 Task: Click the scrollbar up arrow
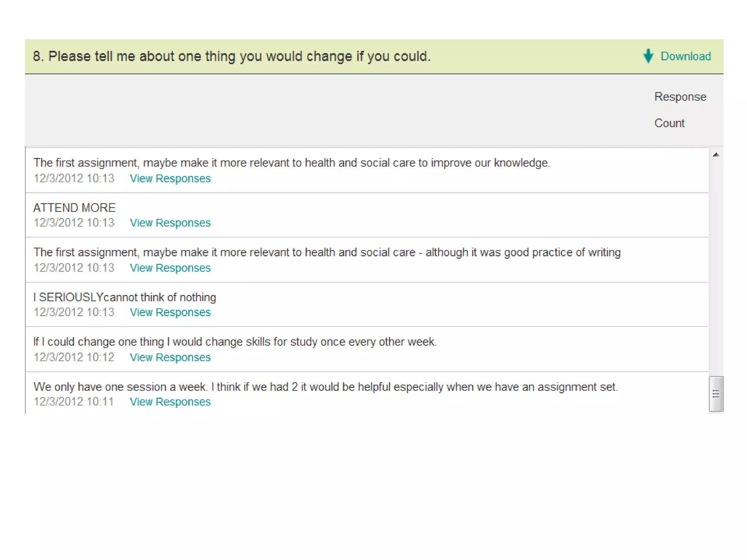coord(716,155)
